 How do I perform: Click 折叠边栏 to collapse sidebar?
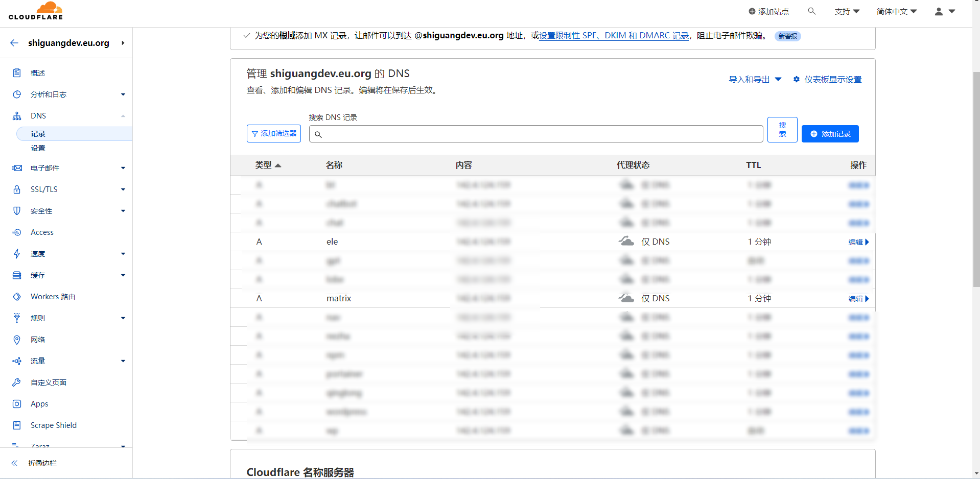click(x=42, y=463)
